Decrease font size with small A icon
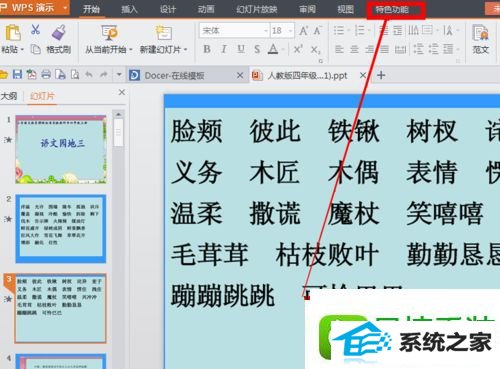The image size is (500, 369). (318, 31)
